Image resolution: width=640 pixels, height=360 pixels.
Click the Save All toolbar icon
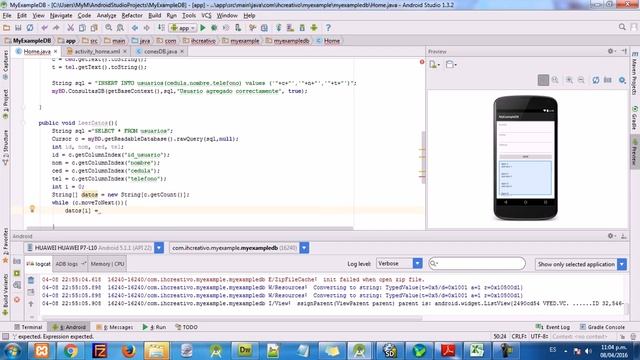click(x=18, y=28)
